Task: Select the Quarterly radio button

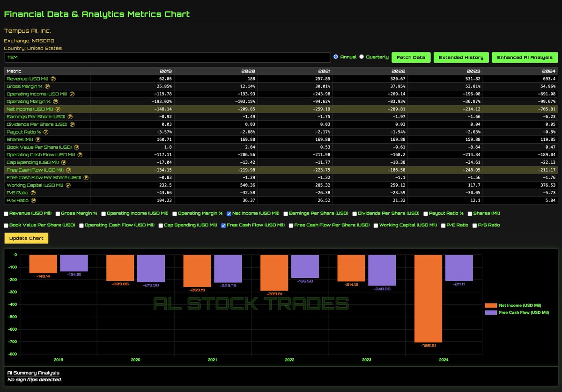Action: [x=362, y=57]
